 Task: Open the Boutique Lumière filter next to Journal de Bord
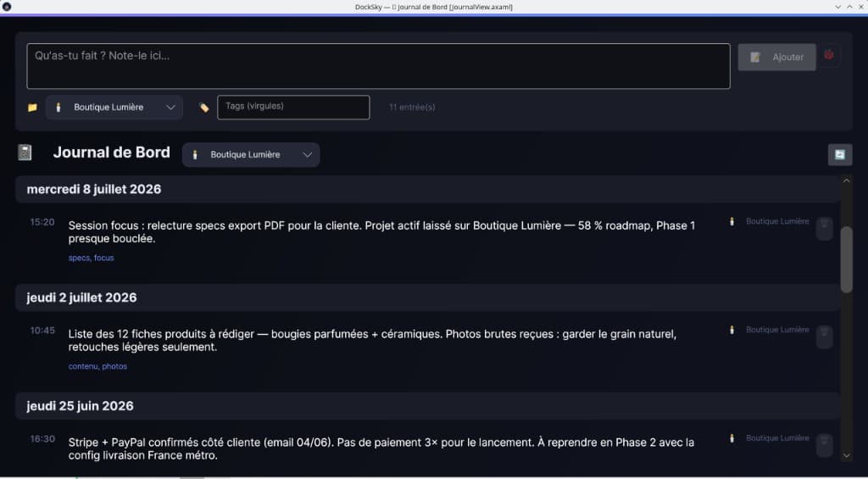click(x=251, y=155)
